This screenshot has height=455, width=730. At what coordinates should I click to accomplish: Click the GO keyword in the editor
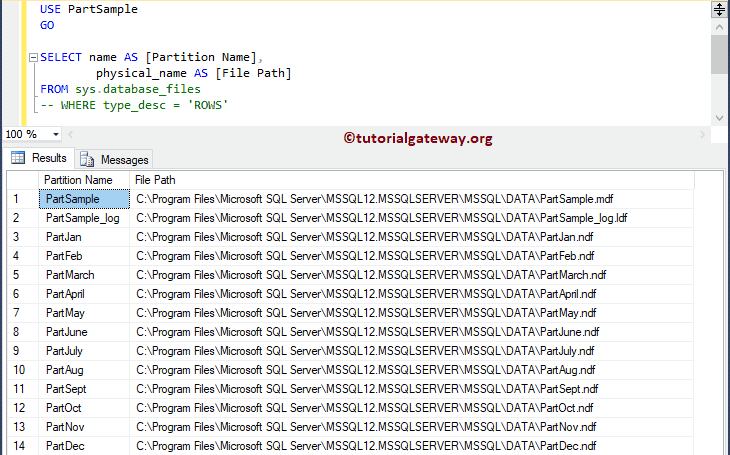click(47, 25)
